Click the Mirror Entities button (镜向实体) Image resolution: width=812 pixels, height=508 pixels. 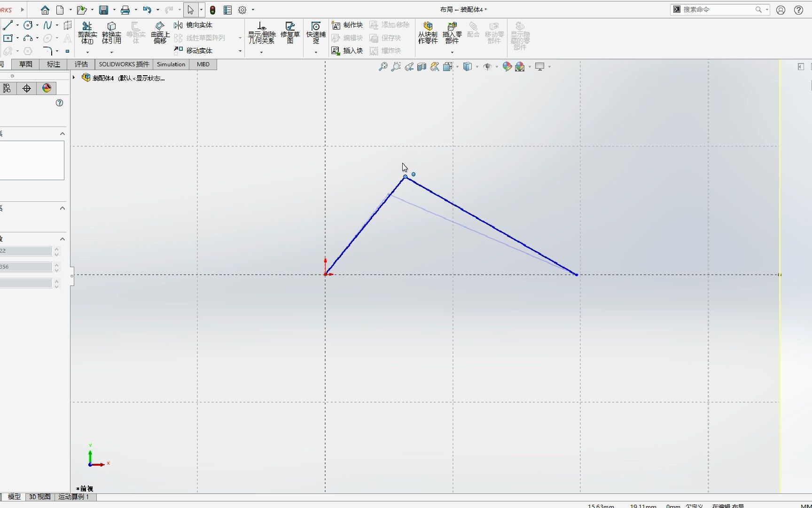pyautogui.click(x=193, y=25)
